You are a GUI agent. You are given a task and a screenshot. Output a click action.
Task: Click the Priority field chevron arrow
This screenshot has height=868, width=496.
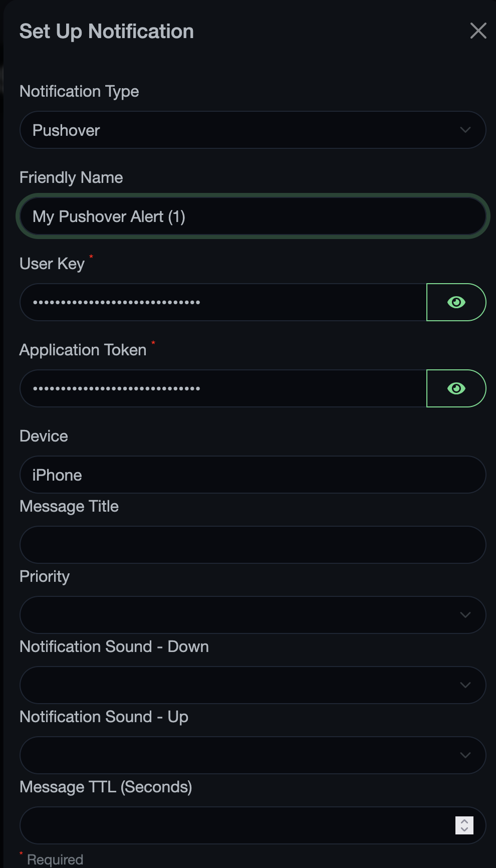(465, 615)
